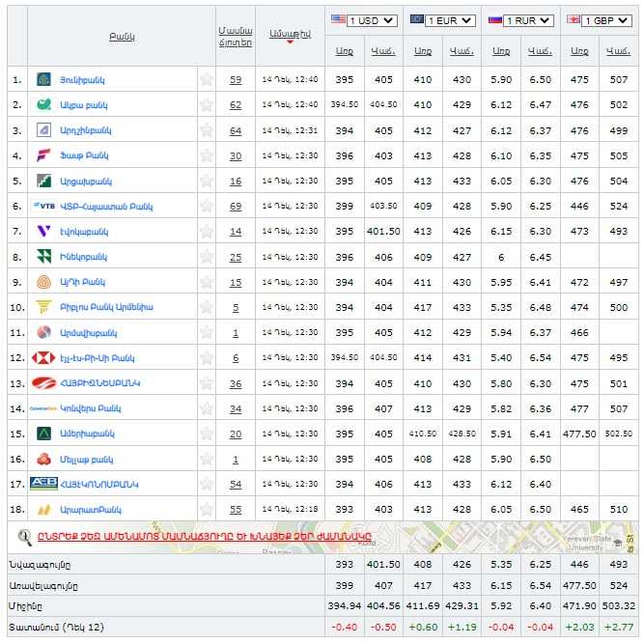Click the Ameriabank logo in row 15
644x644 pixels.
pyautogui.click(x=43, y=434)
